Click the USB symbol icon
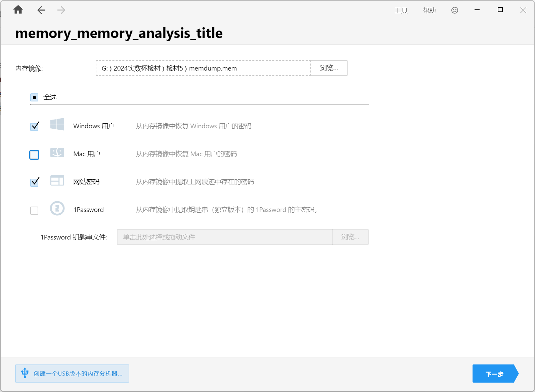 pyautogui.click(x=25, y=373)
